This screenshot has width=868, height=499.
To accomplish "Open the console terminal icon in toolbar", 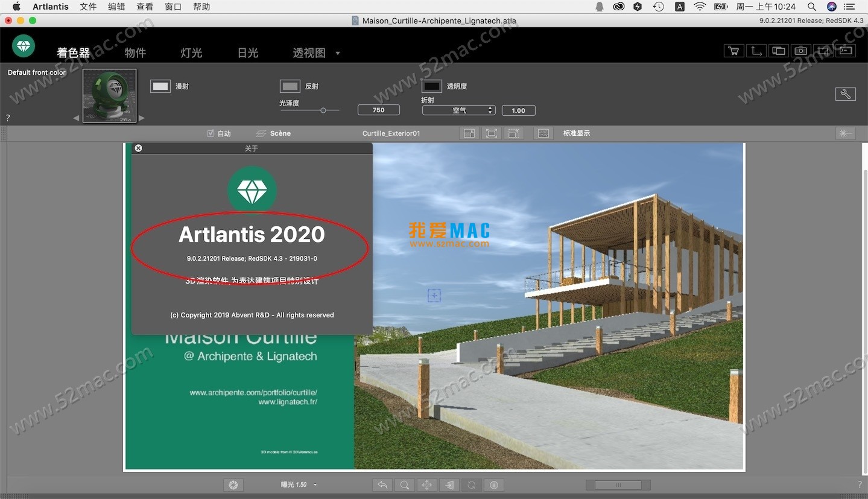I will coord(845,51).
